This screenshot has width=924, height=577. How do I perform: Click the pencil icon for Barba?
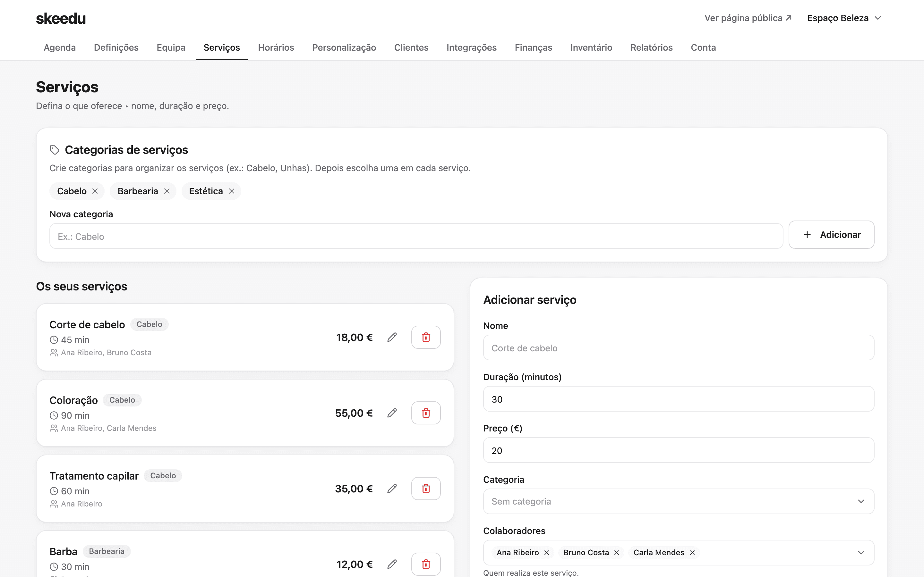(392, 564)
